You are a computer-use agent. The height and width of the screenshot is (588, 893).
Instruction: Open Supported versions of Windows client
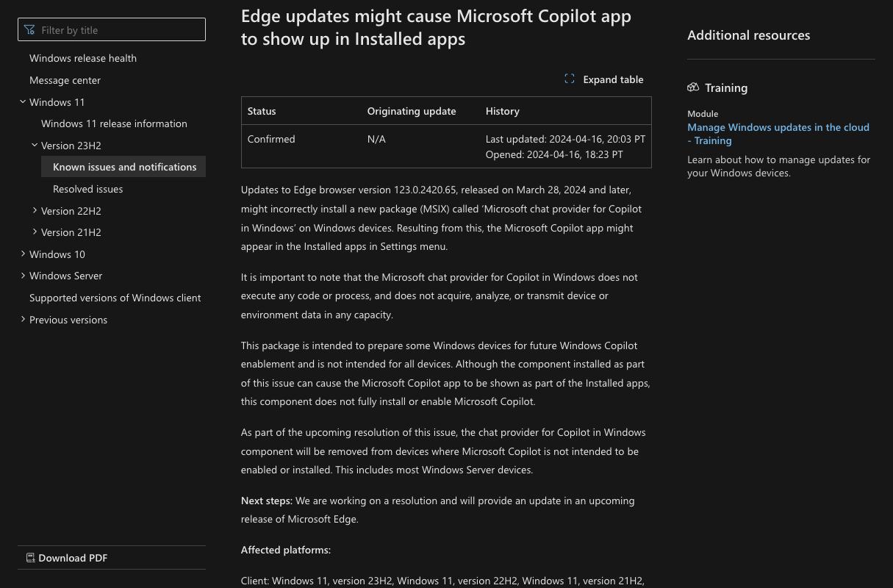(115, 298)
